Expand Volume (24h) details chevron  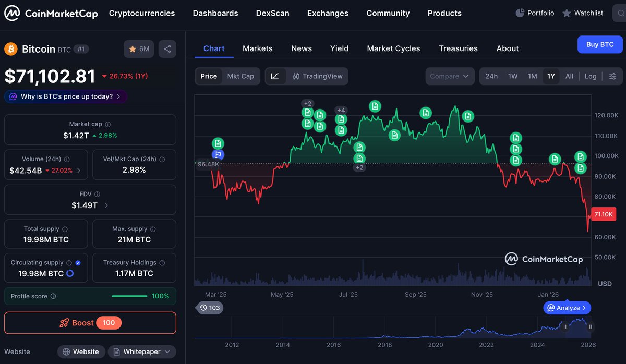(79, 171)
